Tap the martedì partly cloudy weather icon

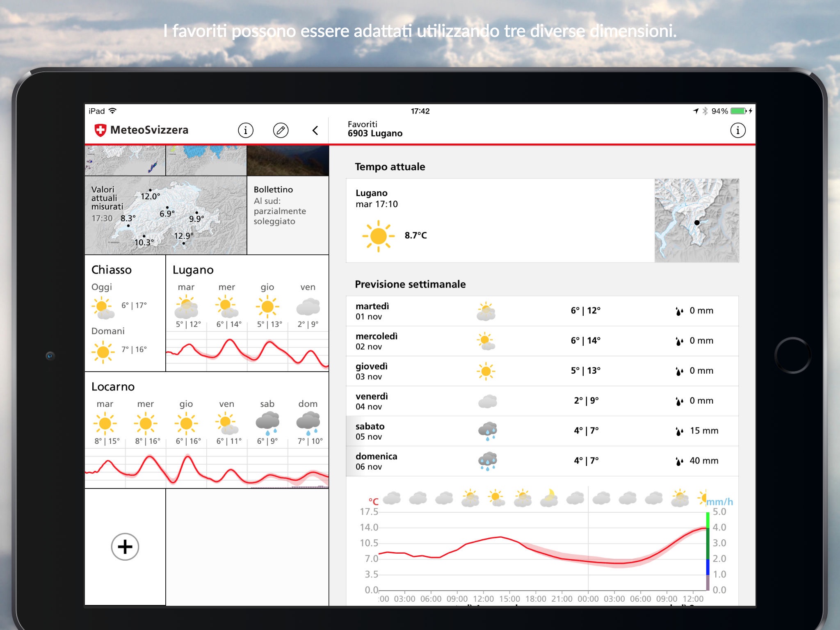(x=486, y=311)
